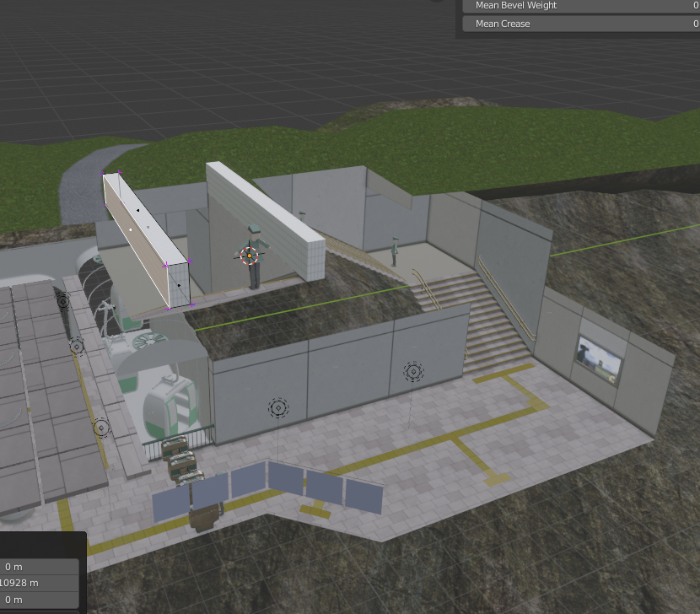Select the guard figure near the stairs
700x614 pixels.
394,251
